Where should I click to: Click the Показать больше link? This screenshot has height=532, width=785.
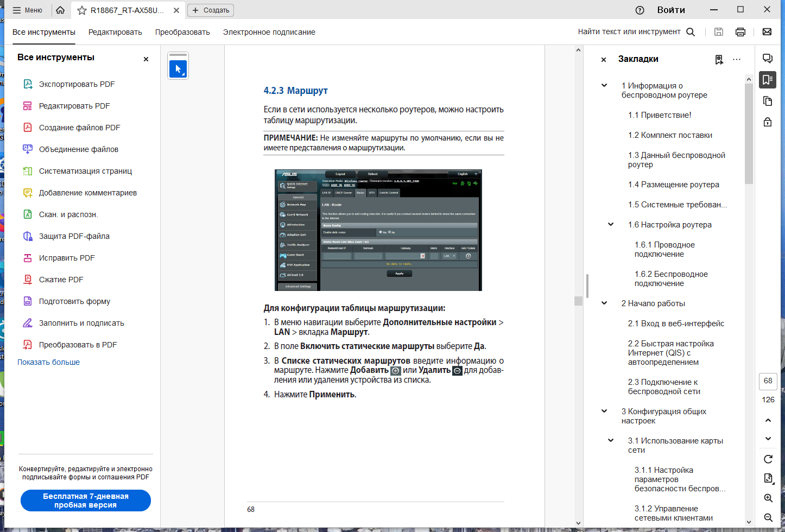[x=48, y=362]
